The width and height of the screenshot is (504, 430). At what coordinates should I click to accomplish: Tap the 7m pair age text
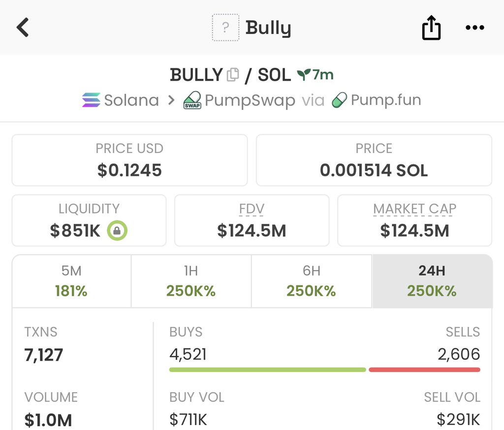323,75
